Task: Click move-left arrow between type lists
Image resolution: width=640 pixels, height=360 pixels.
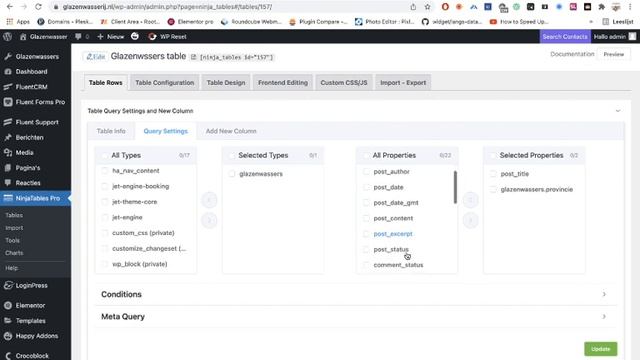Action: pyautogui.click(x=209, y=200)
